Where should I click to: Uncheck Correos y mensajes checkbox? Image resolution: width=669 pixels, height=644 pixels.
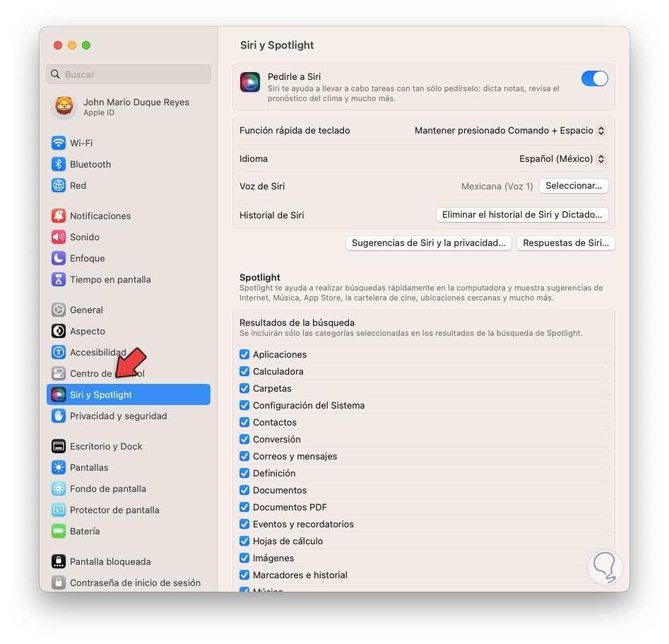[x=244, y=456]
